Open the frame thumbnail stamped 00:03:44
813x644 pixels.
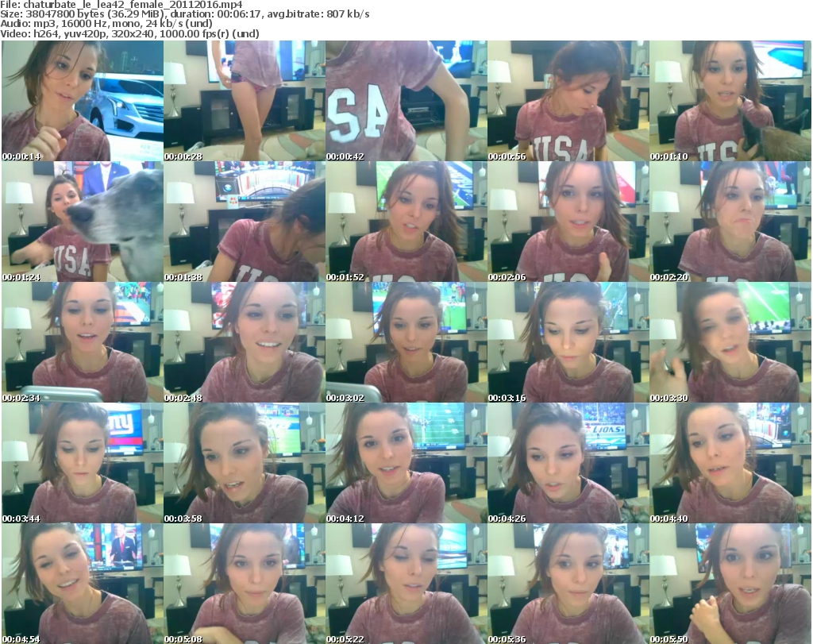[83, 462]
